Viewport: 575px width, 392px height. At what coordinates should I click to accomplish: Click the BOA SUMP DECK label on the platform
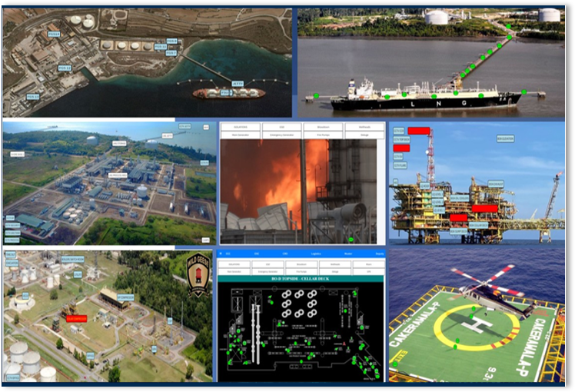[459, 232]
